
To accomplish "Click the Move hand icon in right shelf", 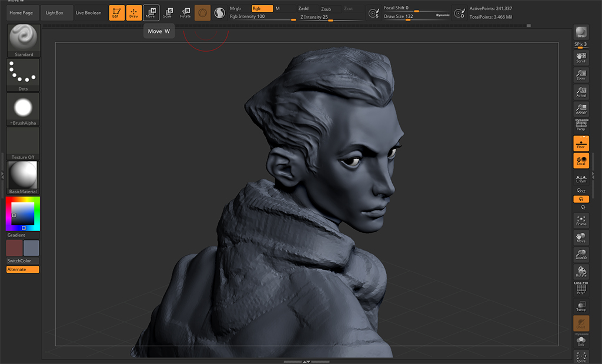I will point(581,238).
